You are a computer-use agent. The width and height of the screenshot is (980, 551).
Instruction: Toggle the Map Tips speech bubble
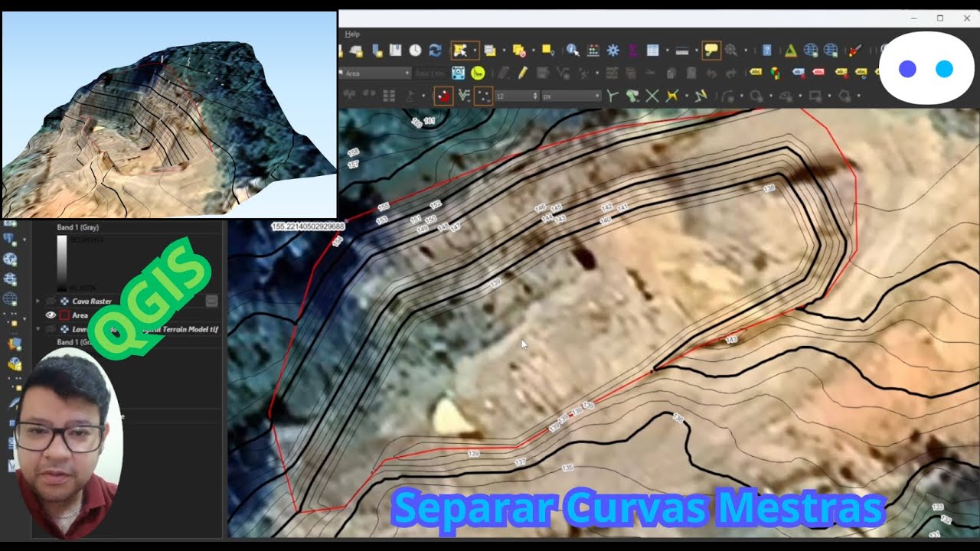coord(711,51)
